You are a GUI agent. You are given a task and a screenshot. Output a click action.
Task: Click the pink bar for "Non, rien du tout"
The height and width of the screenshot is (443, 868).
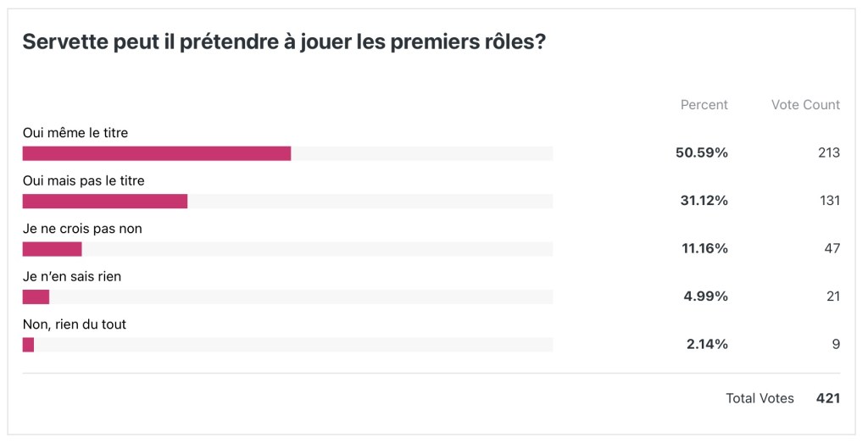pyautogui.click(x=28, y=345)
